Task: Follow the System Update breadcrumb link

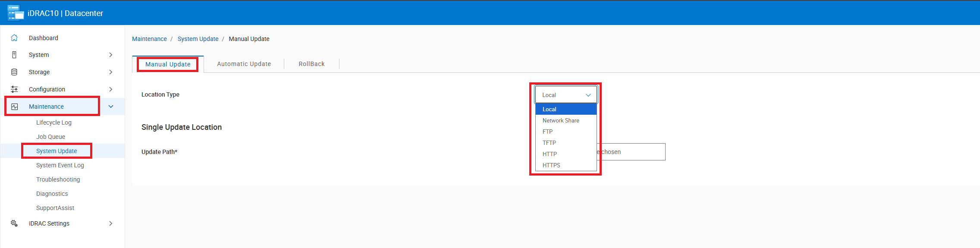Action: click(198, 39)
